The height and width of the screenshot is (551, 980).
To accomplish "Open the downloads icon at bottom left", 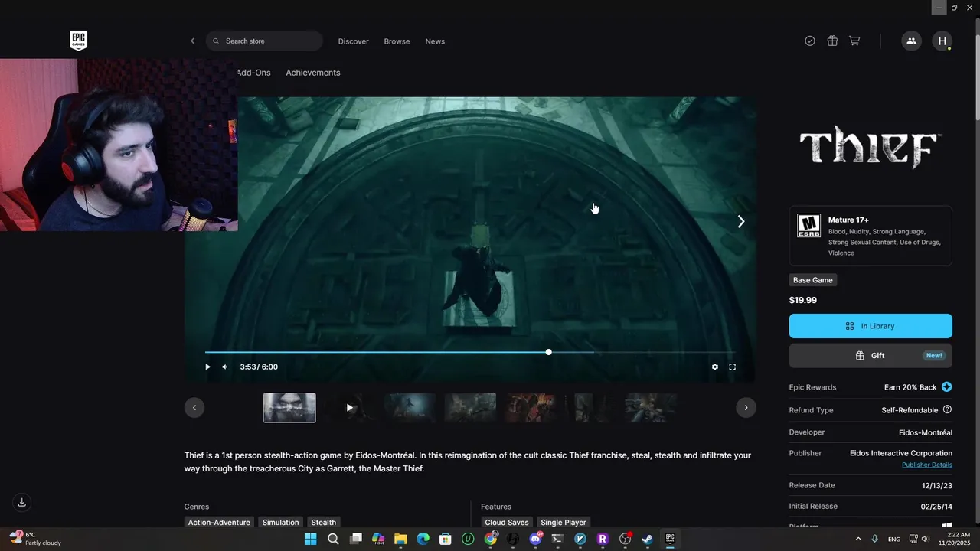I will [x=22, y=502].
